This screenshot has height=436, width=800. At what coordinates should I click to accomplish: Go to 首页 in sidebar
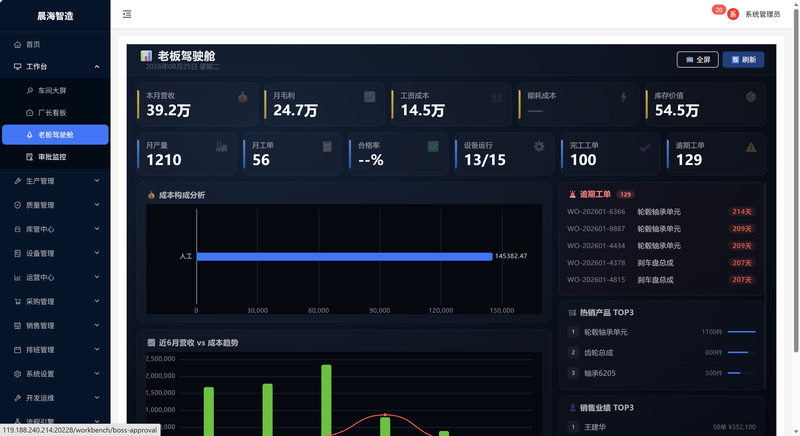click(55, 44)
